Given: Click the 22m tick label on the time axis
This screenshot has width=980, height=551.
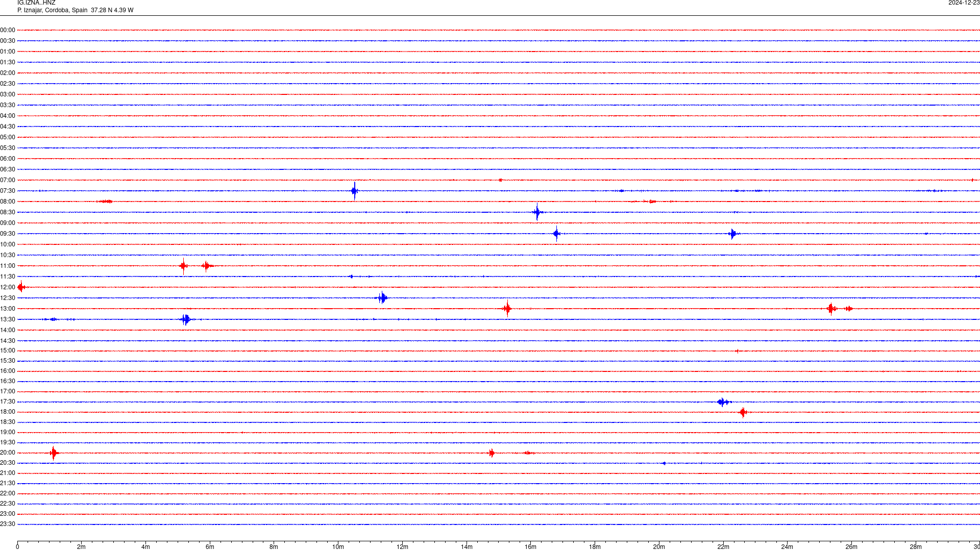Looking at the screenshot, I should coord(723,547).
